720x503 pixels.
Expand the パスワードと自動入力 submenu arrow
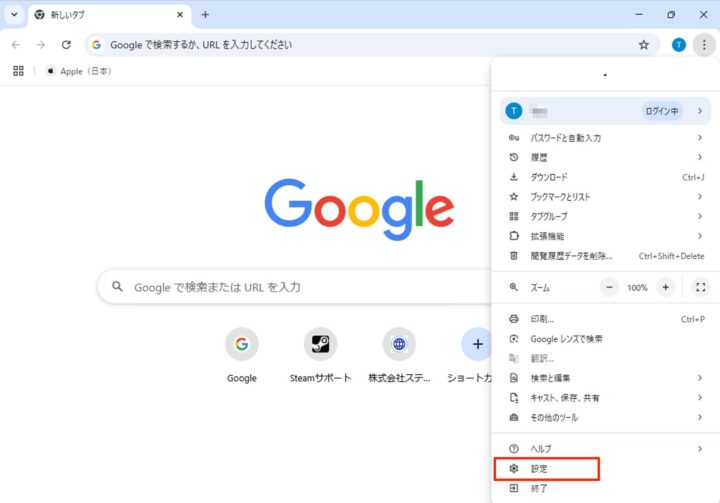[x=700, y=137]
